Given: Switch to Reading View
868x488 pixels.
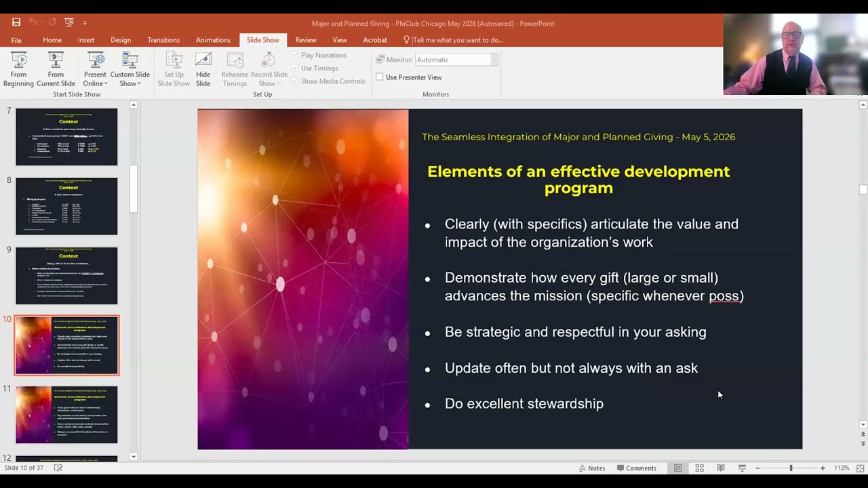Looking at the screenshot, I should pyautogui.click(x=721, y=468).
